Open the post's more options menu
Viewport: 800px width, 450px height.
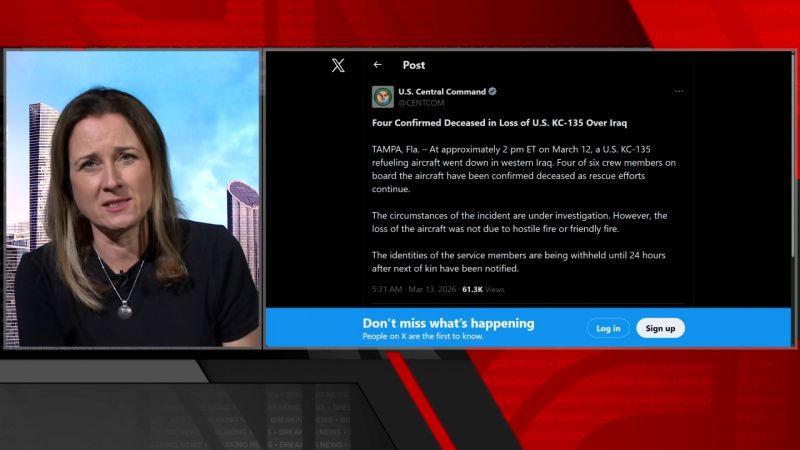(679, 91)
